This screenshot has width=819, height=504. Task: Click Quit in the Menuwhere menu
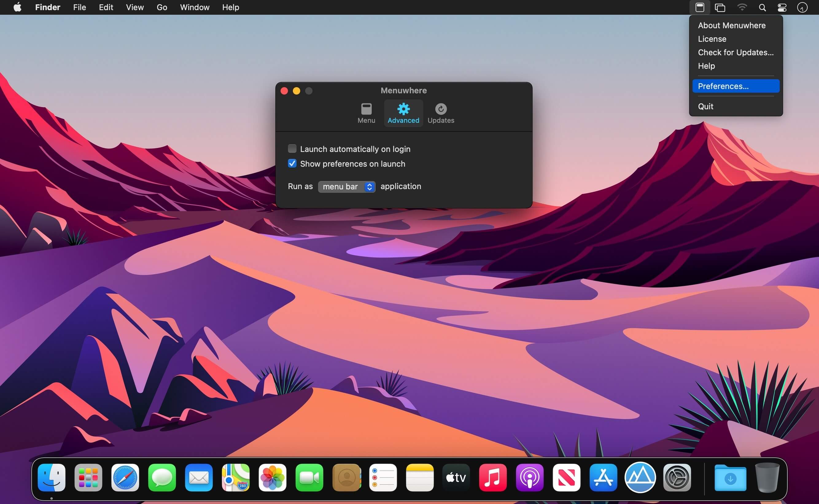(705, 106)
